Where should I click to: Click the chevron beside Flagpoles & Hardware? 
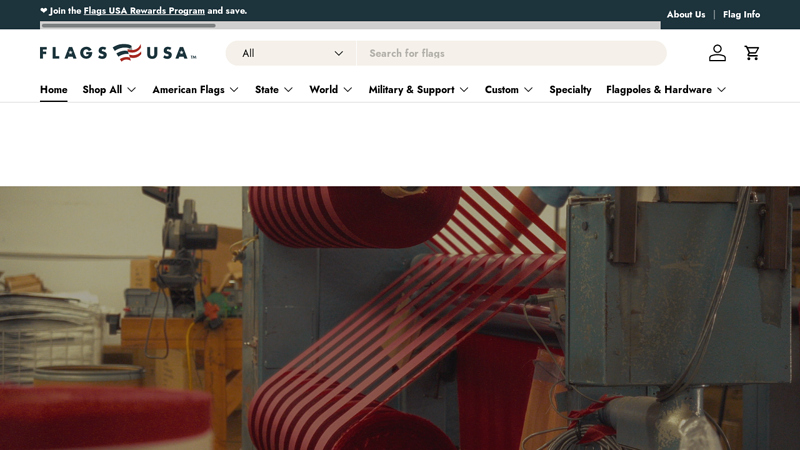[x=721, y=90]
